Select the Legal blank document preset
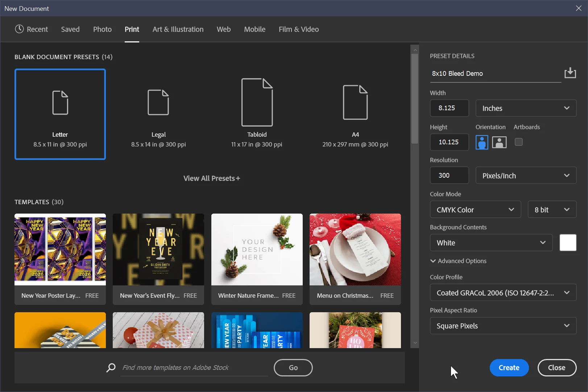 click(x=158, y=114)
